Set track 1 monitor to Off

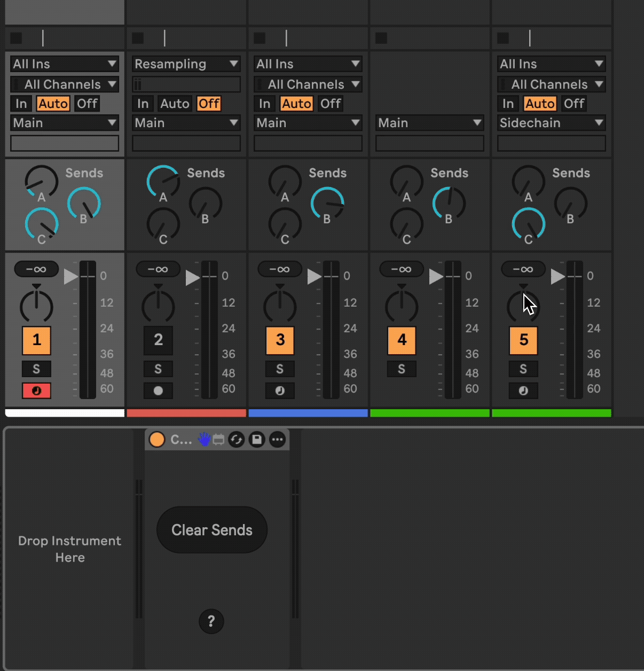(x=87, y=104)
